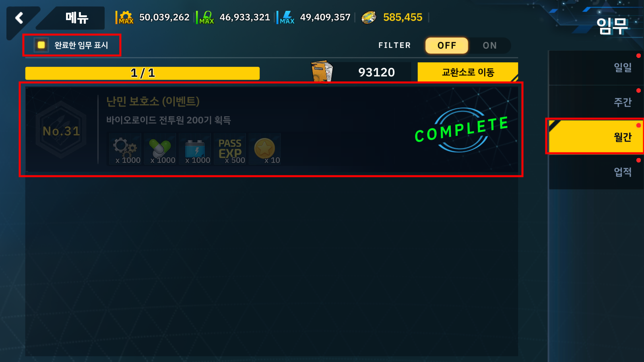The image size is (644, 362).
Task: Click the orange gear MAX resource icon
Action: 126,18
